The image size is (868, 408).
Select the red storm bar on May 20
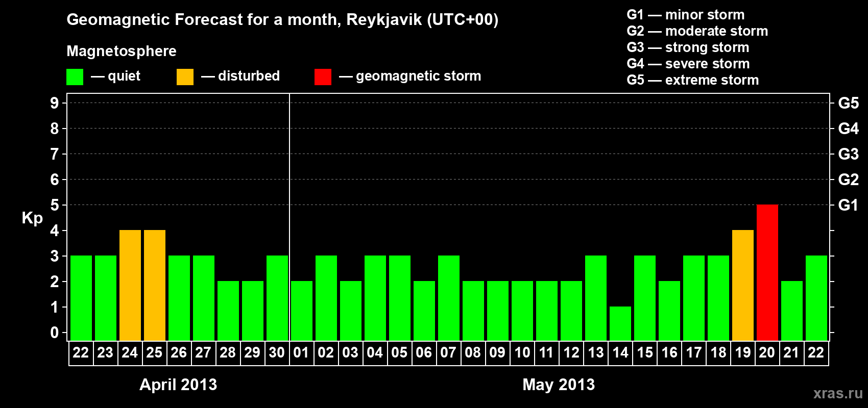click(x=767, y=272)
